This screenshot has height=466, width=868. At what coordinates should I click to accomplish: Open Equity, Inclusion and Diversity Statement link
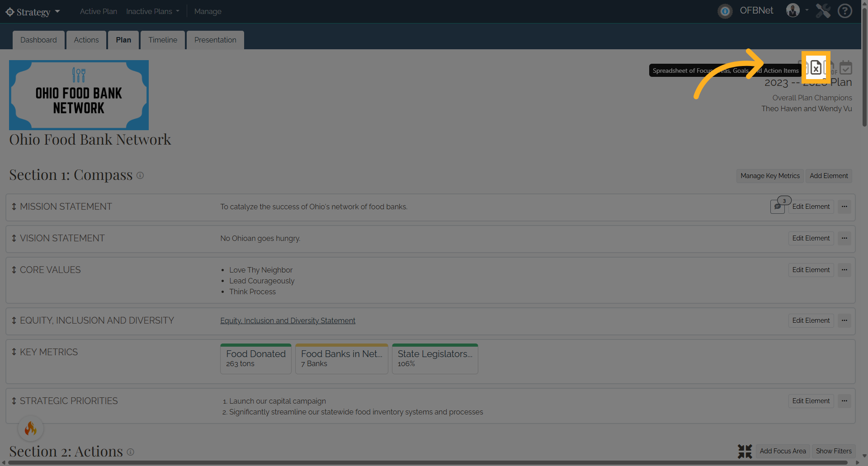pyautogui.click(x=288, y=320)
